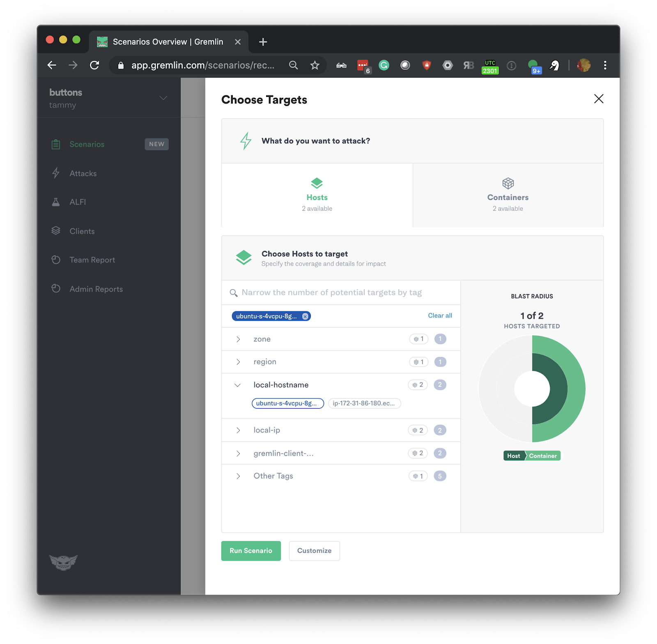Select the Scenarios icon in the sidebar
657x644 pixels.
(x=56, y=144)
